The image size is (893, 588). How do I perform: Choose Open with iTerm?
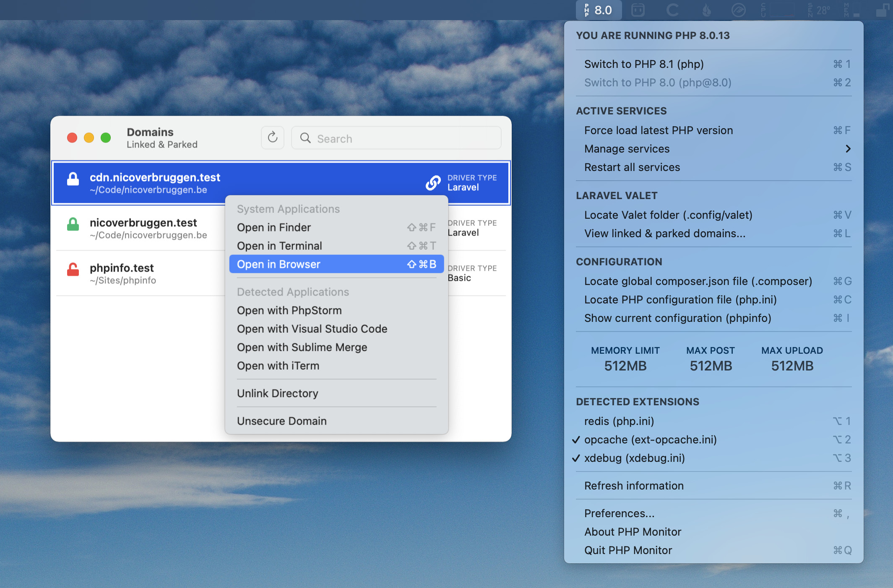(336, 365)
